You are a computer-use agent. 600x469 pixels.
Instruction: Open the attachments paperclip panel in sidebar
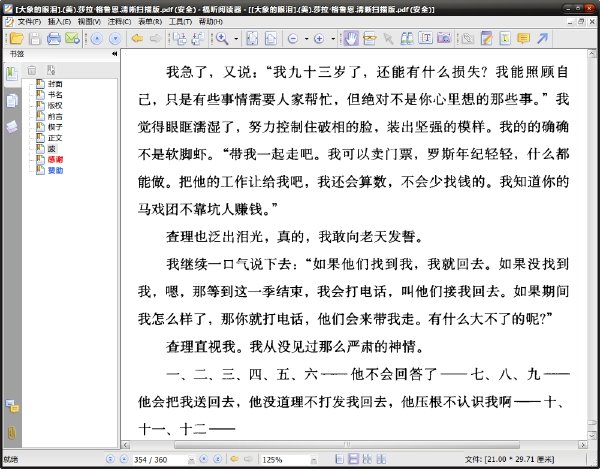(x=12, y=433)
